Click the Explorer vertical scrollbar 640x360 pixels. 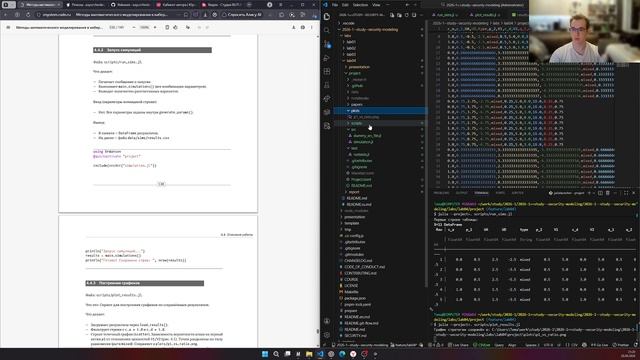[426, 153]
